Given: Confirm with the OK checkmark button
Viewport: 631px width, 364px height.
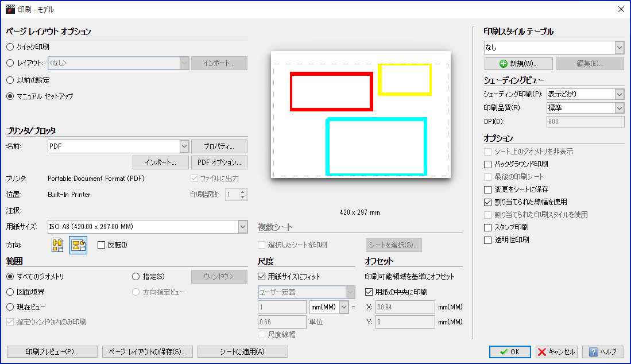Looking at the screenshot, I should pos(510,352).
